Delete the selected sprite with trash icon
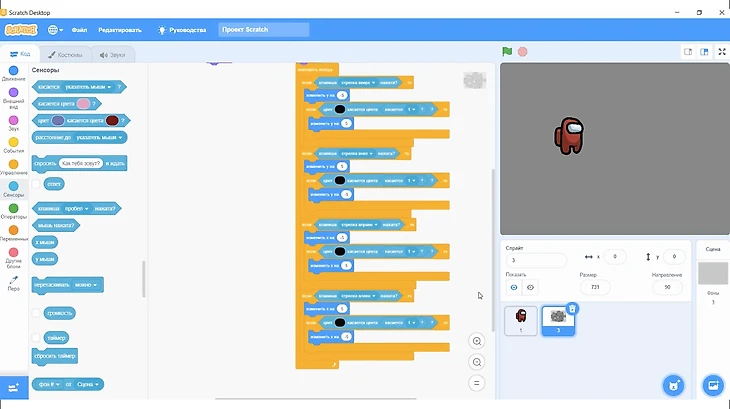Viewport: 730px width, 409px height. pos(572,308)
